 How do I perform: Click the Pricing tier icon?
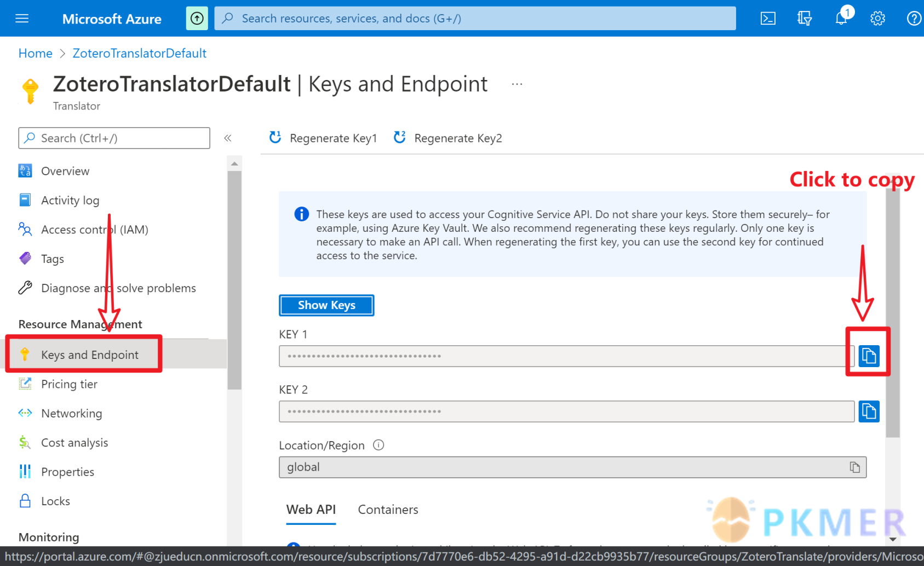25,384
